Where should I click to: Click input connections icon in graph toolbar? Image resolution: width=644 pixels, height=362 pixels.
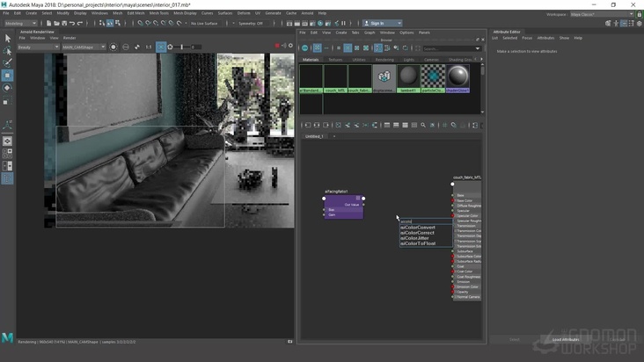click(308, 125)
